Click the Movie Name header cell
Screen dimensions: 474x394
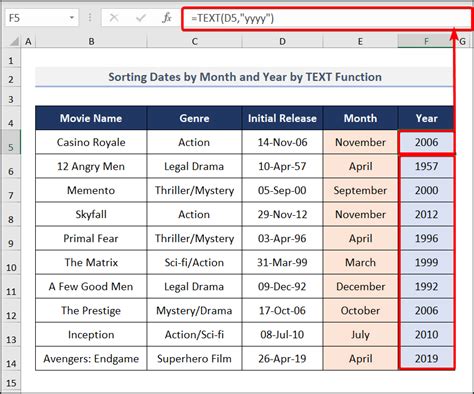(91, 118)
